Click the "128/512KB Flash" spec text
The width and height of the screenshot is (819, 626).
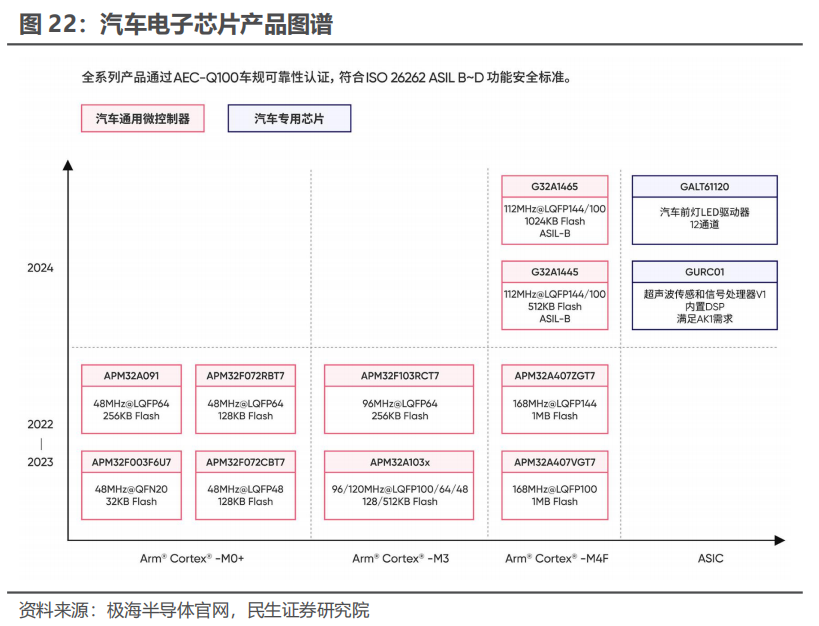click(x=400, y=502)
